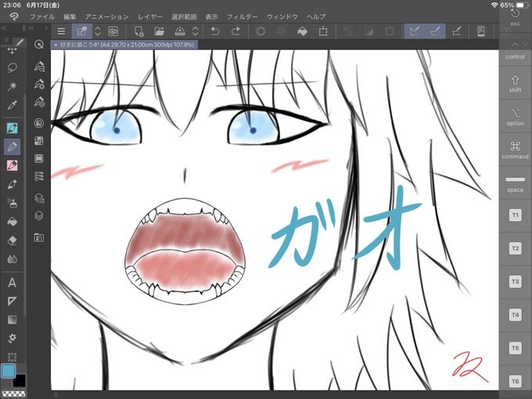Open the Clip Studio logo menu
Viewport: 532px width, 399px height.
[13, 16]
